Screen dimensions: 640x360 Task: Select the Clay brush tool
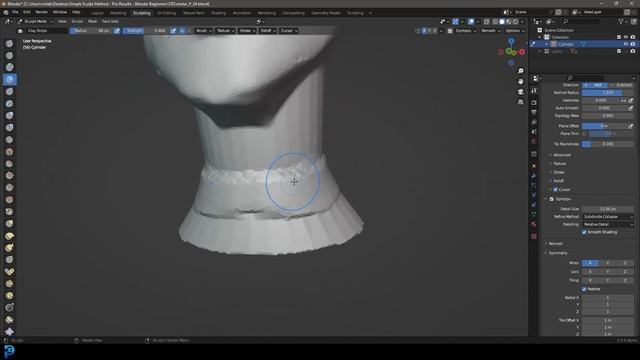tap(9, 67)
